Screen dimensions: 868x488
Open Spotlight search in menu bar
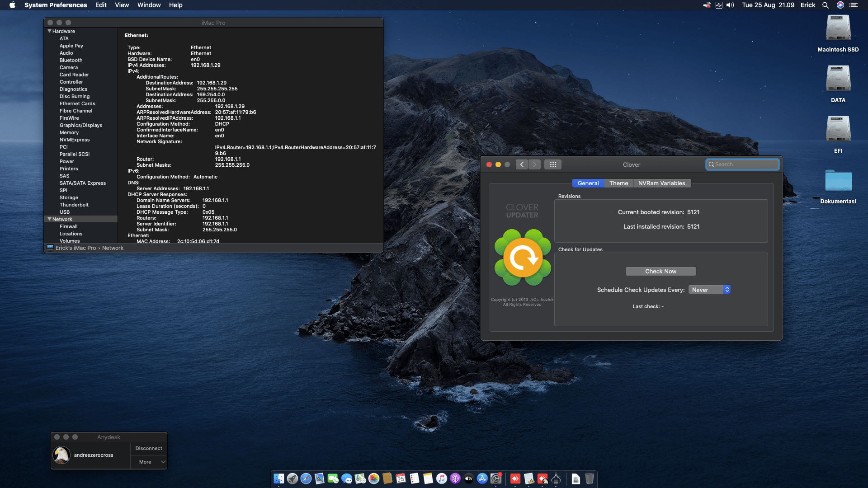(x=826, y=5)
